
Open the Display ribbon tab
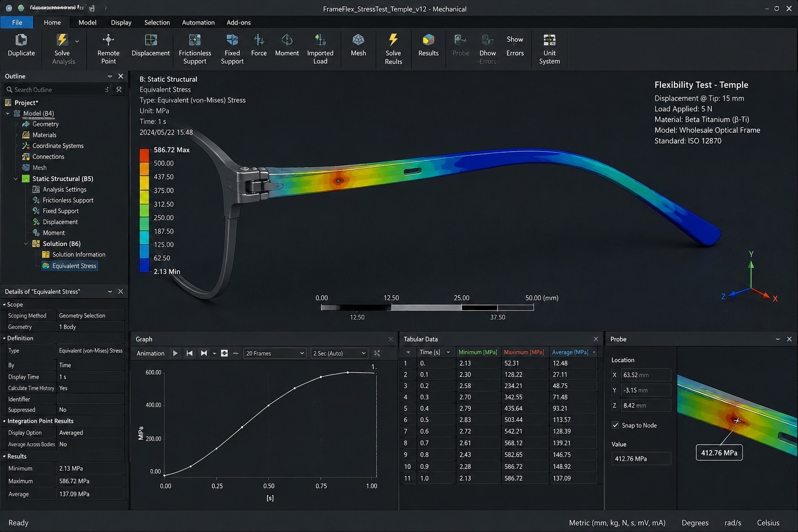click(121, 22)
